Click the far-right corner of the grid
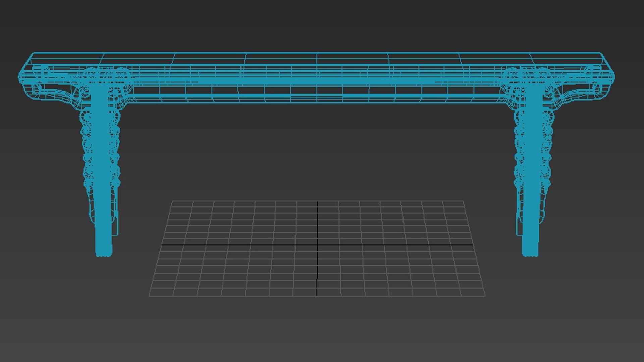This screenshot has width=644, height=362. pos(463,201)
